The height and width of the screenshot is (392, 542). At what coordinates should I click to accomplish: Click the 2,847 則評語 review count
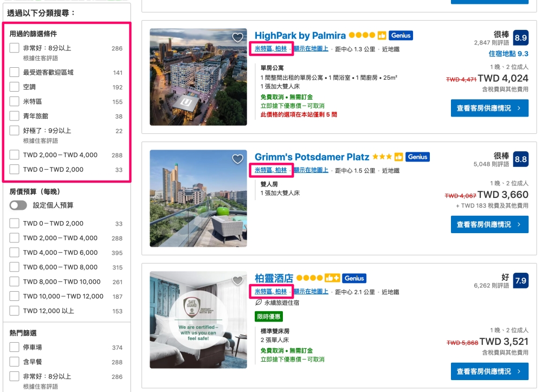click(x=491, y=42)
